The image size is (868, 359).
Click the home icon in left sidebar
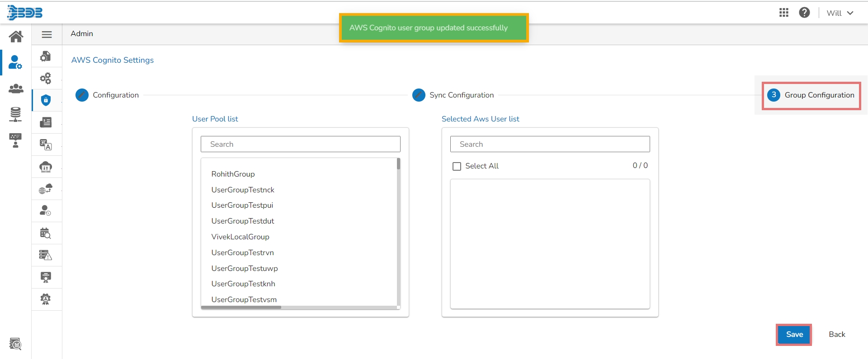click(16, 36)
